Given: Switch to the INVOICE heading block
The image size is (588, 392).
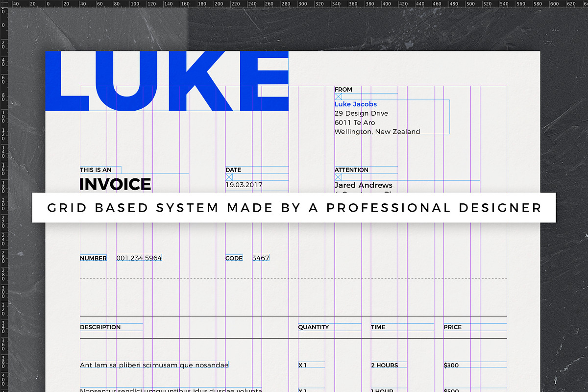Looking at the screenshot, I should 115,184.
